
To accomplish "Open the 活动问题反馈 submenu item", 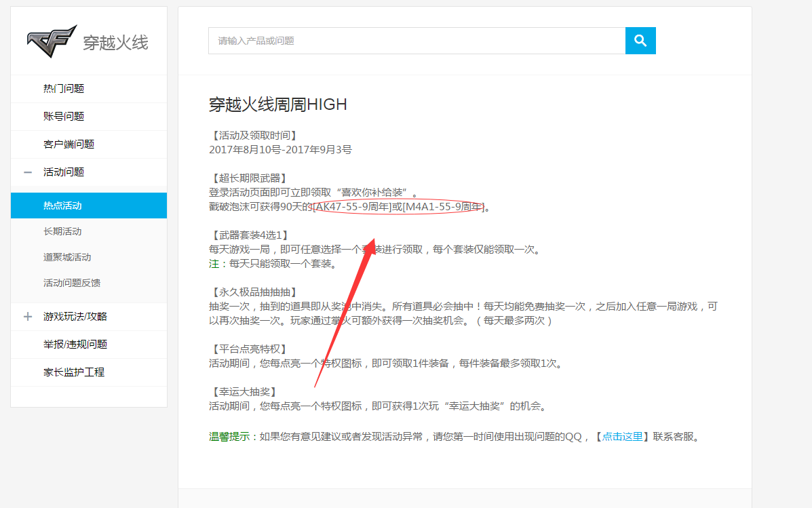I will [x=72, y=284].
